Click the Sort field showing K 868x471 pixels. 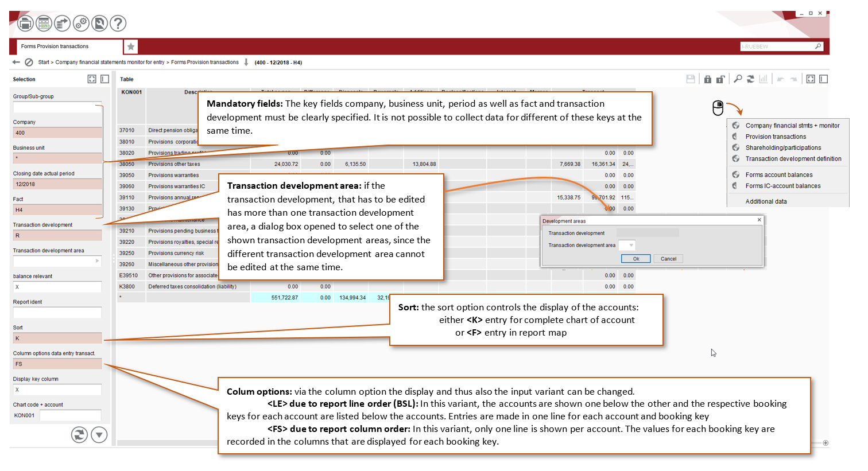pos(57,338)
